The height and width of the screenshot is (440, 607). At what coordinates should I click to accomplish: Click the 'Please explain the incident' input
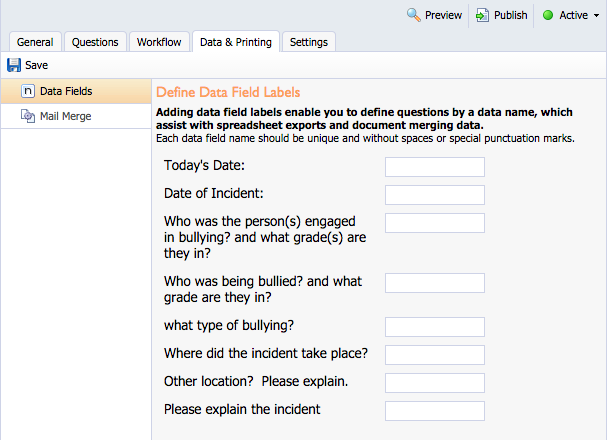pyautogui.click(x=435, y=411)
